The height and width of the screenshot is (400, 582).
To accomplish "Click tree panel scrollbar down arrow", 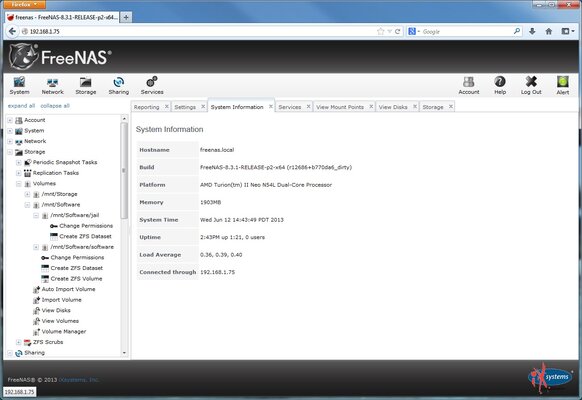I will [124, 353].
